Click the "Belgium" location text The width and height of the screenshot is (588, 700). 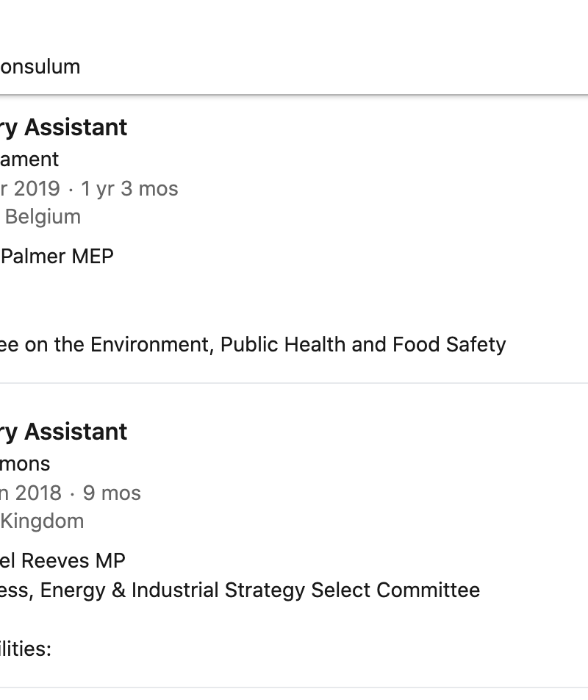coord(43,217)
